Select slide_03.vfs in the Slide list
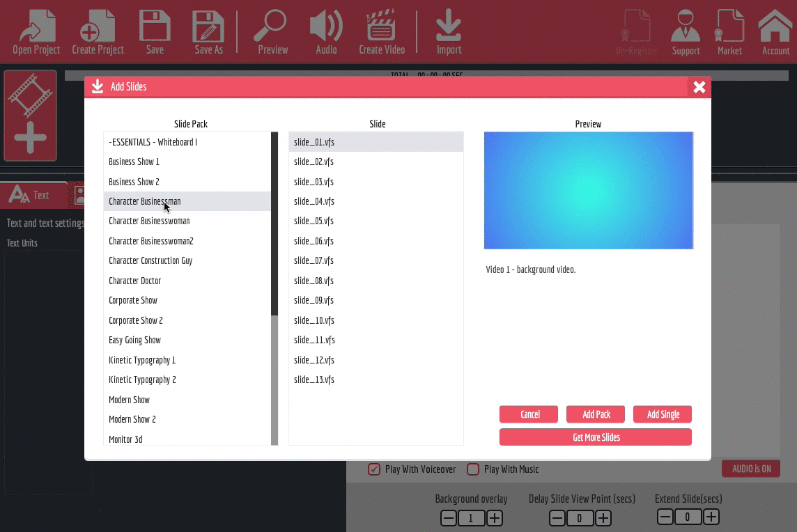The width and height of the screenshot is (797, 532). tap(376, 182)
